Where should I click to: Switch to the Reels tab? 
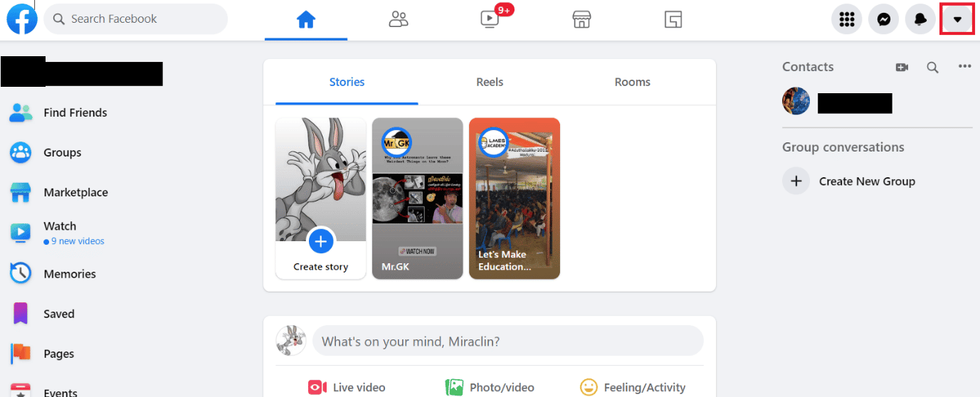click(x=490, y=82)
